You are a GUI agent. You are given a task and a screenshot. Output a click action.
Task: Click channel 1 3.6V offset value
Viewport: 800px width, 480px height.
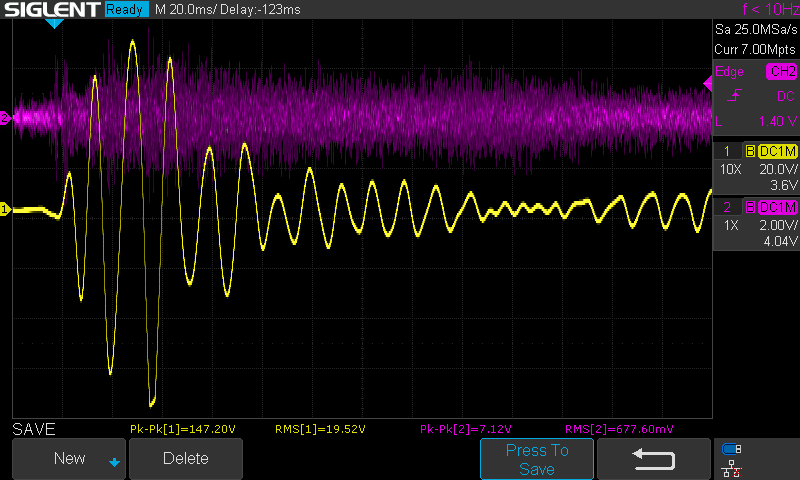coord(783,185)
